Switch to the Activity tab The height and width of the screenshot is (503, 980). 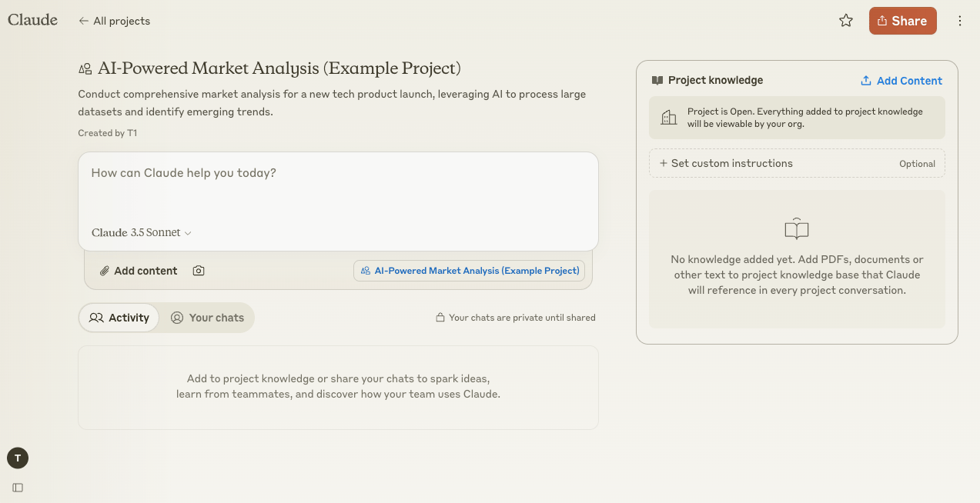pyautogui.click(x=119, y=318)
